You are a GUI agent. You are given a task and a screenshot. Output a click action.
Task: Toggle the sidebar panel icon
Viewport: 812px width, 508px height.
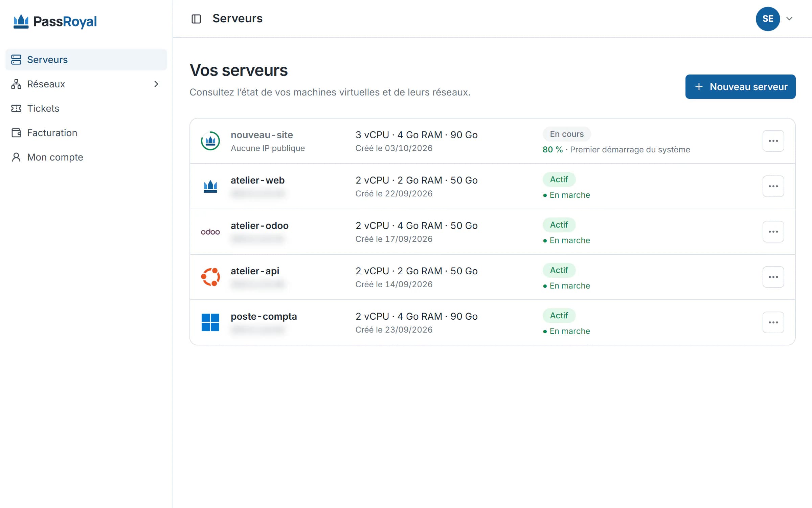point(196,19)
